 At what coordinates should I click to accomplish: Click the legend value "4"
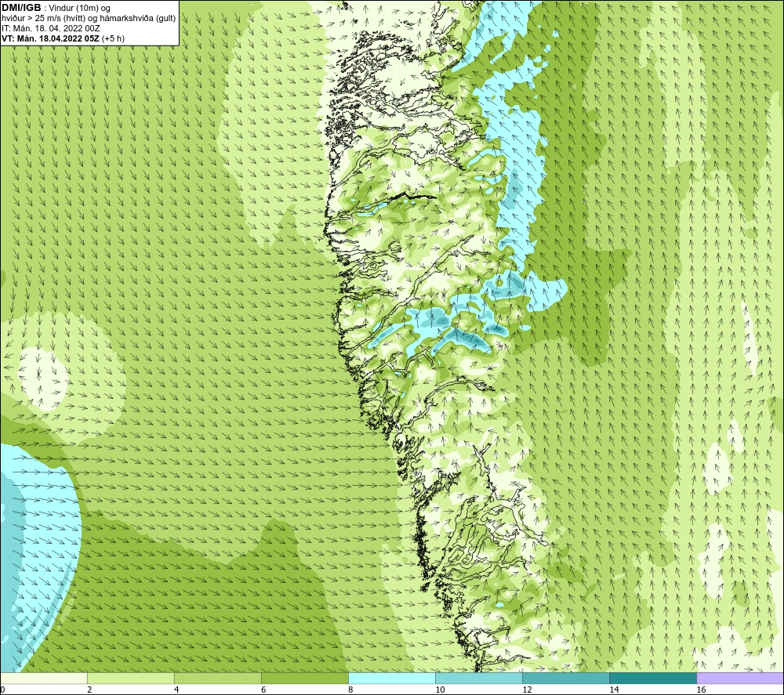pos(176,690)
